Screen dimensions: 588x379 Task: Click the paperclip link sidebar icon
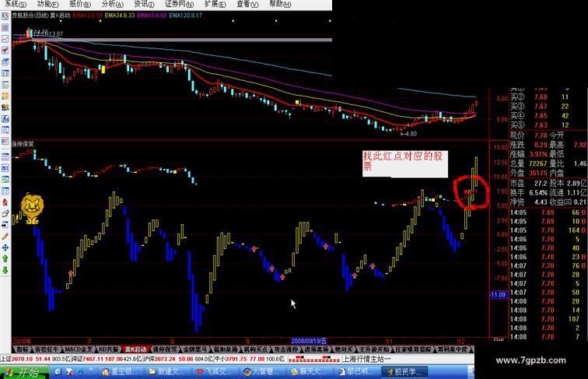[5, 213]
